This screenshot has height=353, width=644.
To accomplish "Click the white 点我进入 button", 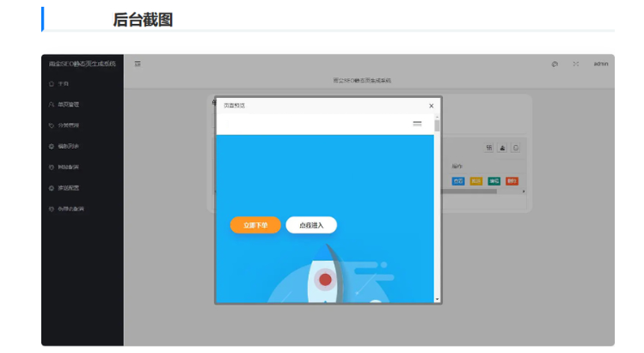I will [311, 225].
